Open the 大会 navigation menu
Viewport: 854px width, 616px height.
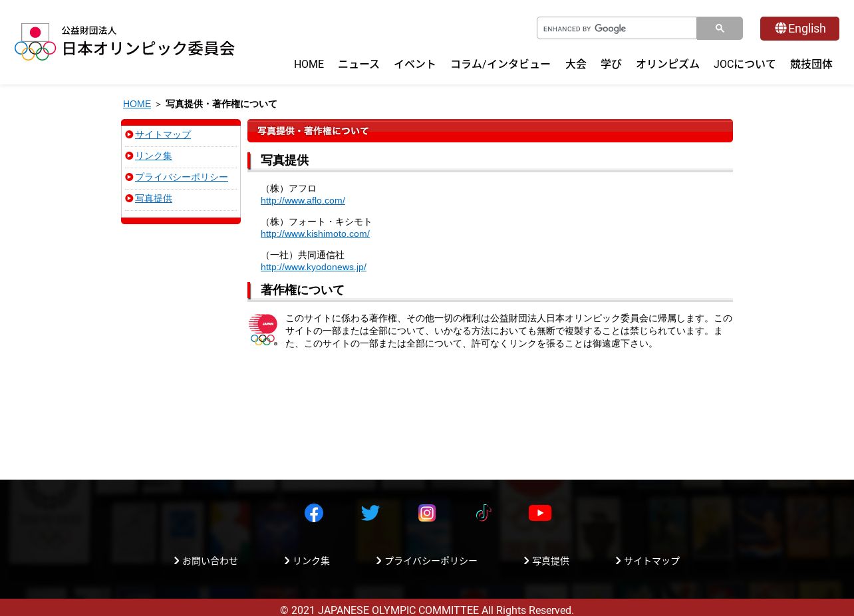pyautogui.click(x=576, y=64)
